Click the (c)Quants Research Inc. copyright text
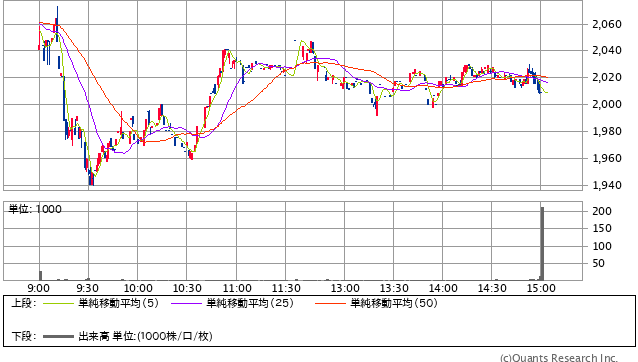Screen dimensions: 638x362 point(559,358)
